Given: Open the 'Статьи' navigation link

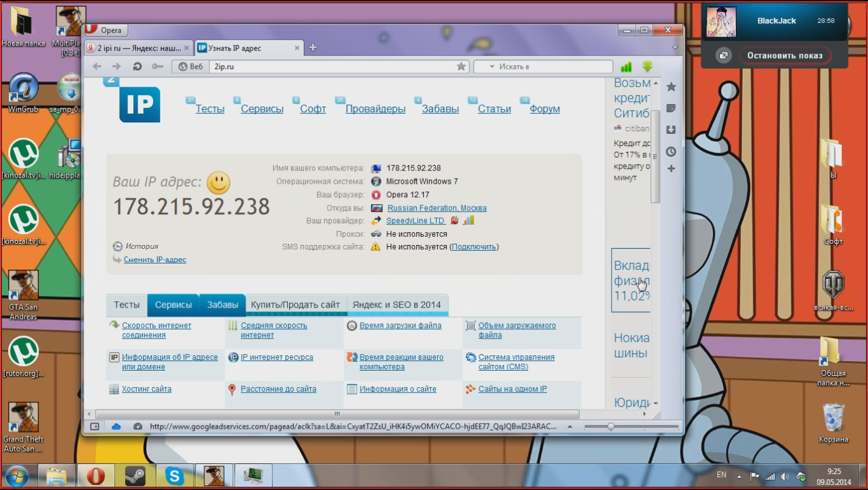Looking at the screenshot, I should [495, 109].
